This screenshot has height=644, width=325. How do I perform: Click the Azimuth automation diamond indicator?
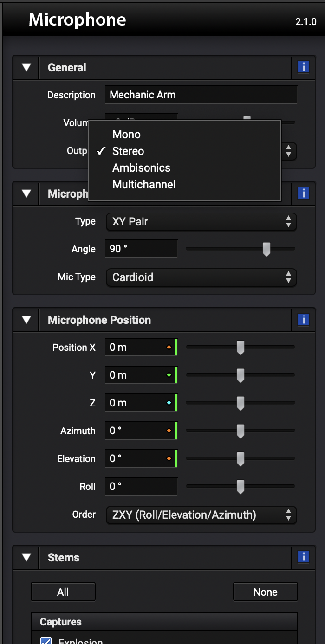(170, 431)
